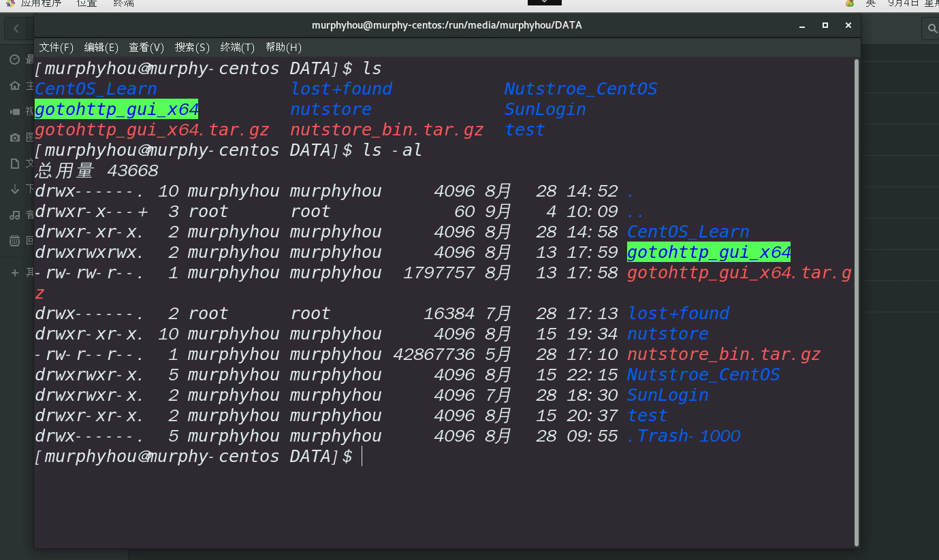The height and width of the screenshot is (560, 939).
Task: Open Trash in Files sidebar
Action: coord(14,241)
